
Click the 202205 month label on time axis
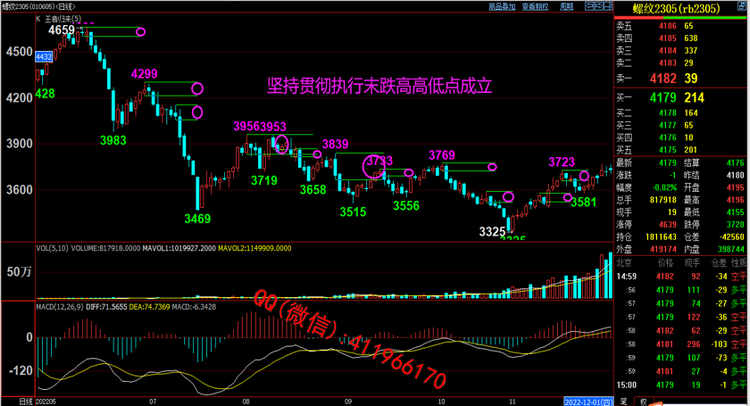coord(46,402)
